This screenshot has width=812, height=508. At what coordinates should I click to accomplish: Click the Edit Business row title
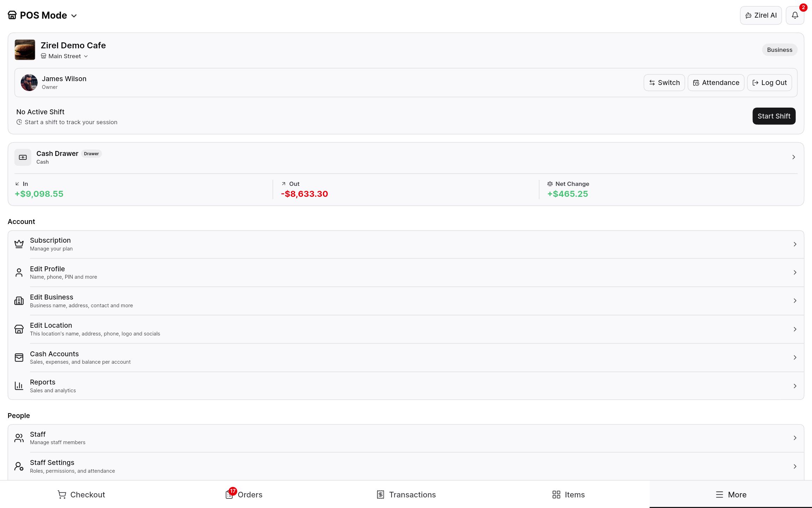(x=51, y=297)
